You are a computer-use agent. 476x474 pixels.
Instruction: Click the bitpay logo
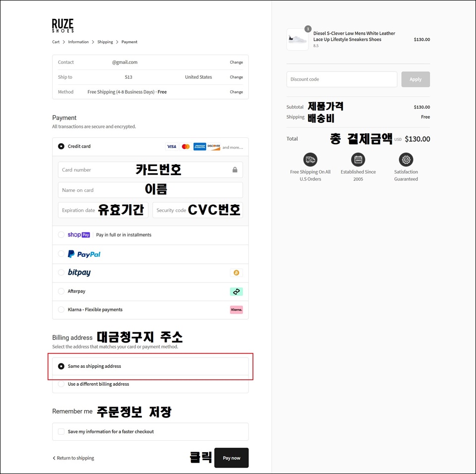coord(79,272)
